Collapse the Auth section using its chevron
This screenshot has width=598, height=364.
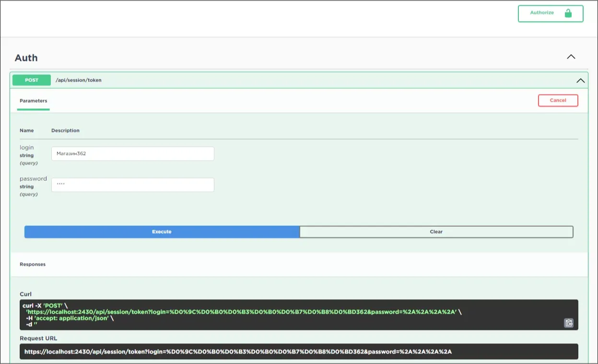pyautogui.click(x=571, y=56)
